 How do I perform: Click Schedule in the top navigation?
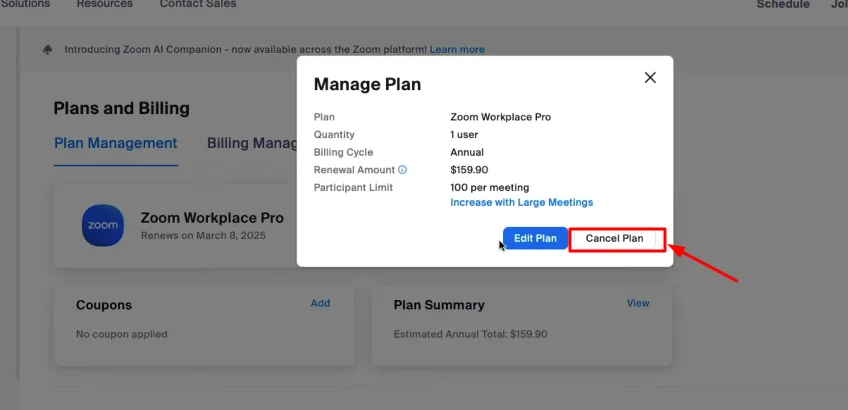[x=783, y=4]
